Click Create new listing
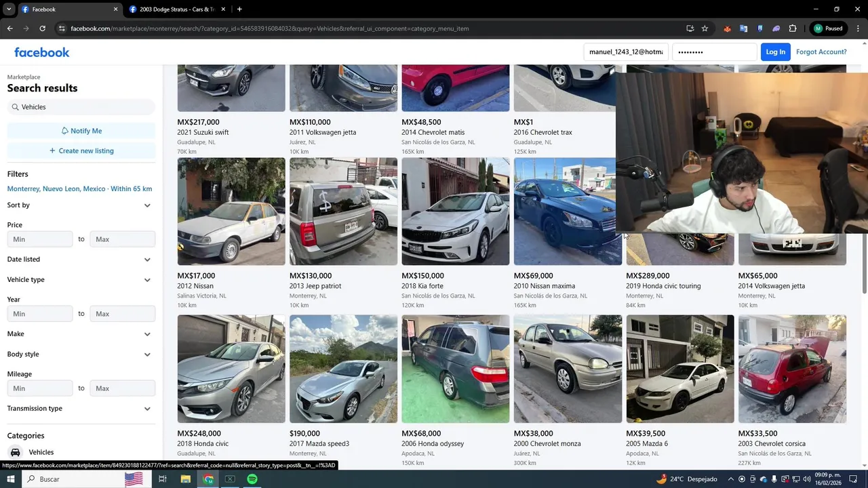 pos(81,150)
